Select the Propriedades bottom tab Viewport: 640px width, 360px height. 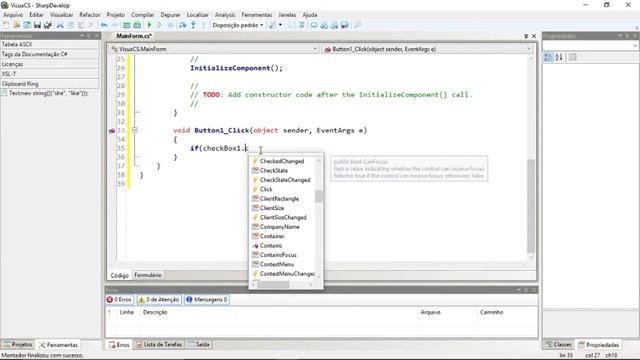point(598,344)
